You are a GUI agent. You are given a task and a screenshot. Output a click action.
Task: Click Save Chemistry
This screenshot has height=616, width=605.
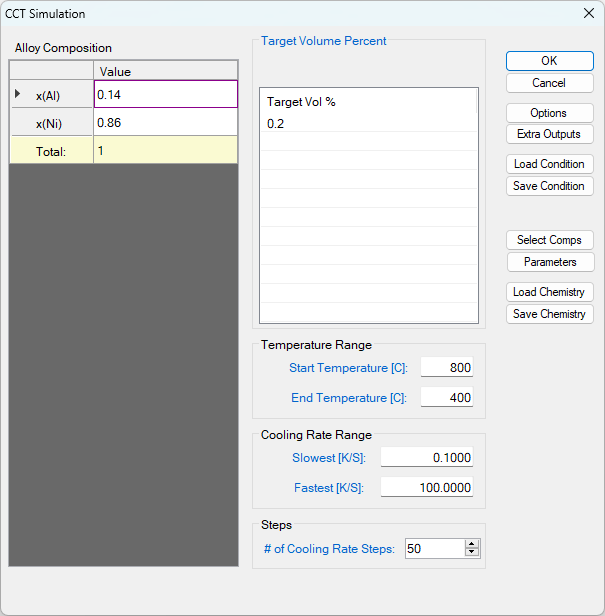click(x=549, y=314)
